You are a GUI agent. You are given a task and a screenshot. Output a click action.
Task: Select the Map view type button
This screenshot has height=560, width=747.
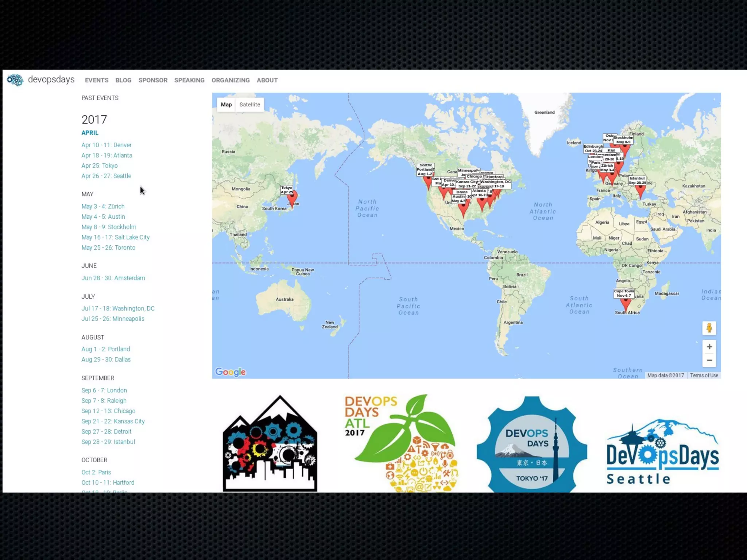coord(226,105)
